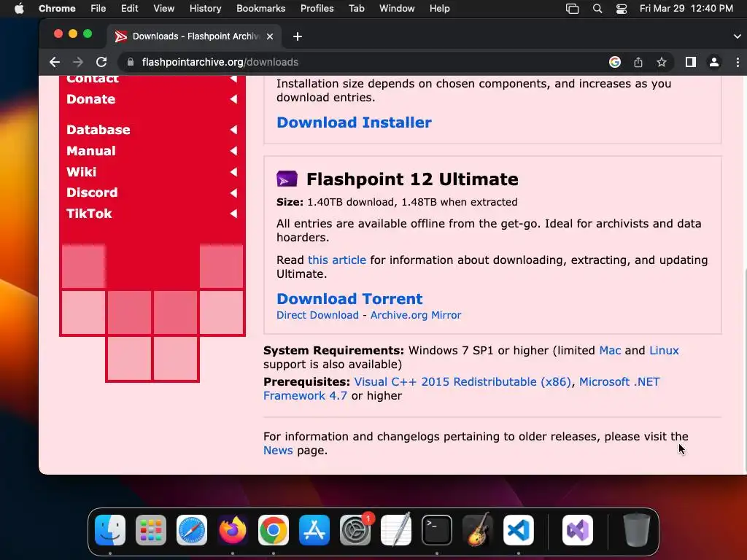Expand the tab search chevron
The width and height of the screenshot is (747, 560).
click(737, 36)
